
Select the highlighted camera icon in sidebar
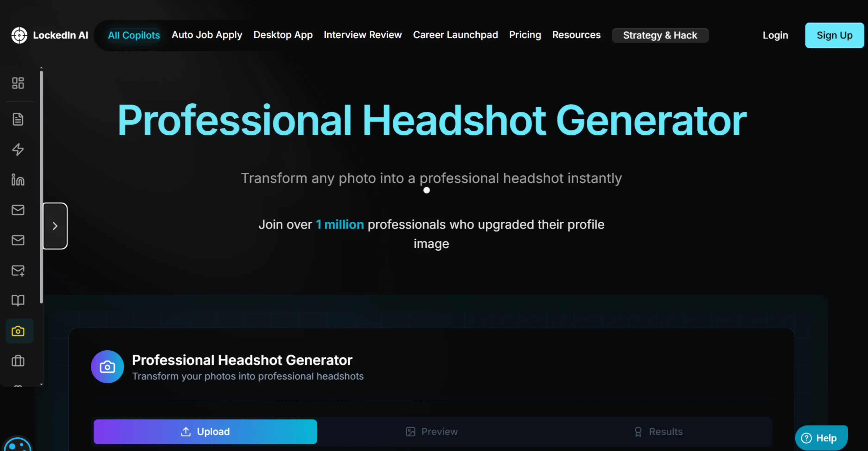point(19,331)
